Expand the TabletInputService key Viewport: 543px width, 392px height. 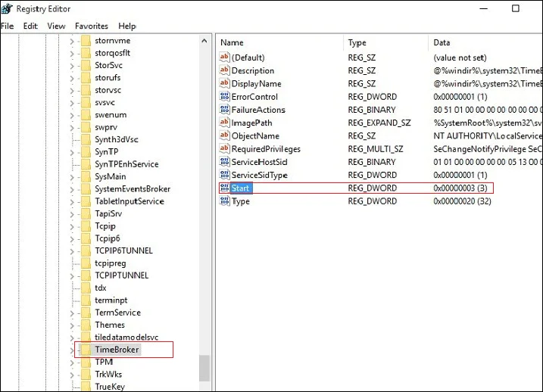click(72, 202)
